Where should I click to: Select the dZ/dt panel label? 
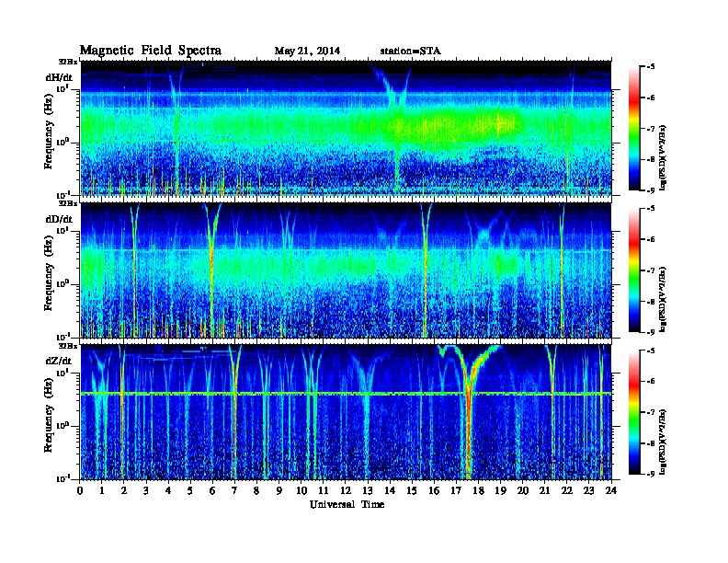(x=59, y=361)
